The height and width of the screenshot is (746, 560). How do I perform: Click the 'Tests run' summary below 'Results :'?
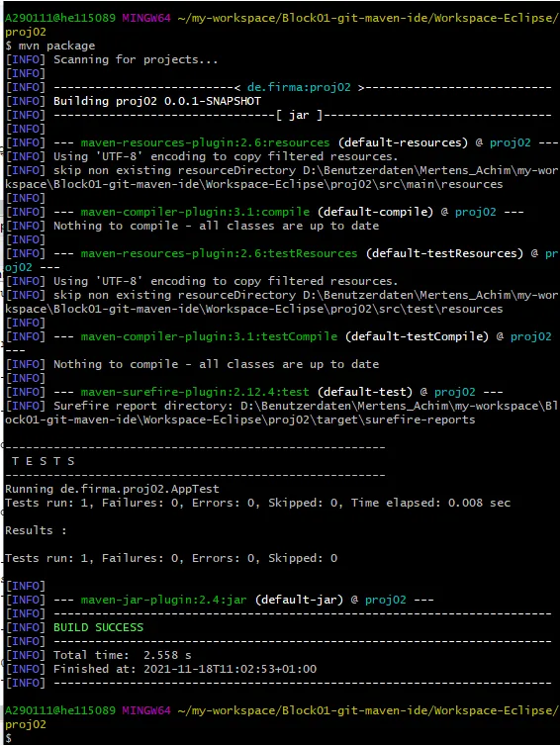171,558
